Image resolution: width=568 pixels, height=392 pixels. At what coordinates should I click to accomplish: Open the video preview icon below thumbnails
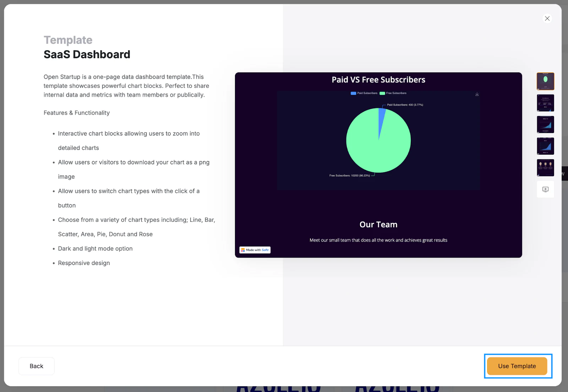pos(546,189)
